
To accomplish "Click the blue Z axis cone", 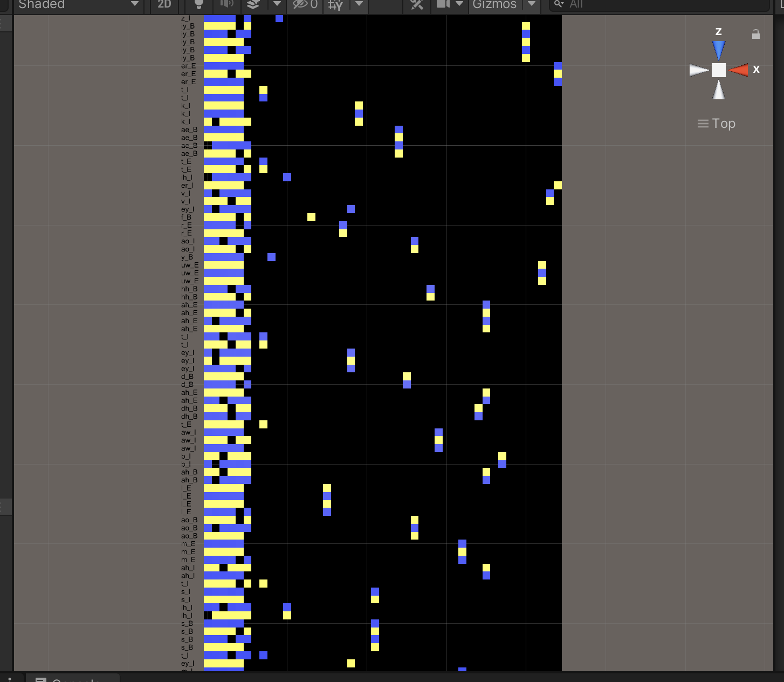I will pos(719,51).
